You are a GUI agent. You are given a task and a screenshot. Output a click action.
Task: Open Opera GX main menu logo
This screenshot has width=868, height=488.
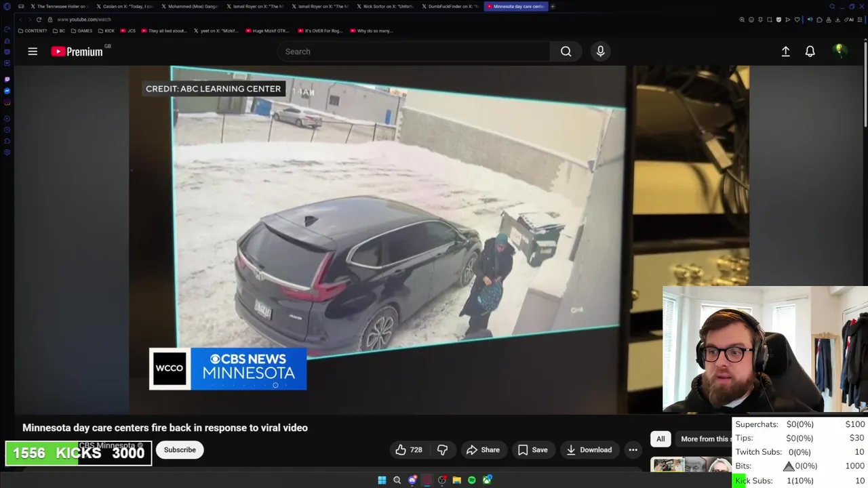point(7,6)
